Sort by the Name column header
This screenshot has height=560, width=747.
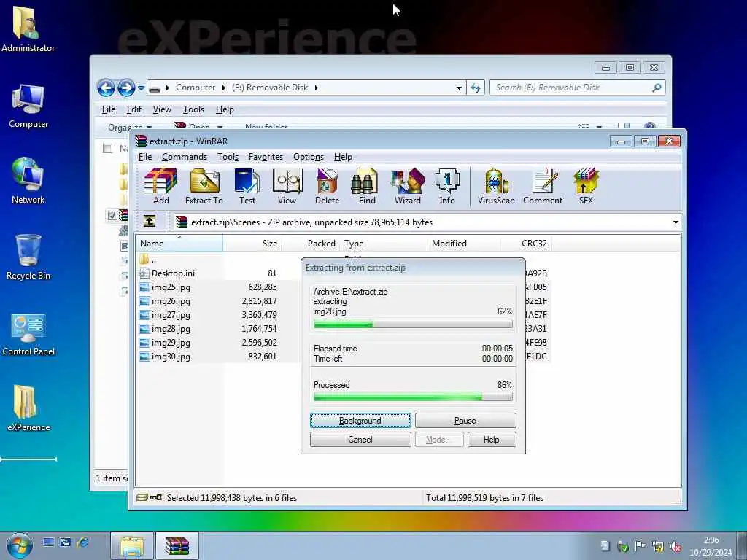click(179, 244)
